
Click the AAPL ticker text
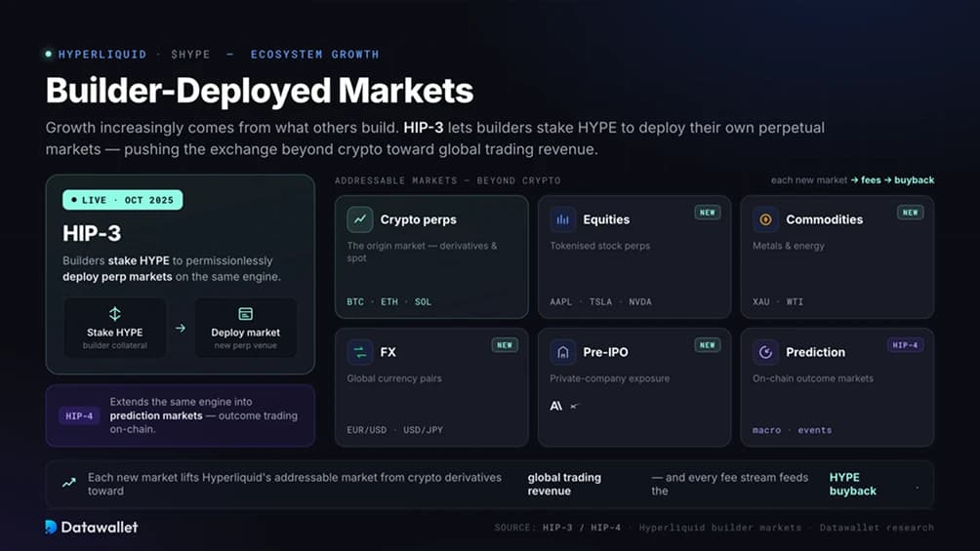[x=560, y=301]
